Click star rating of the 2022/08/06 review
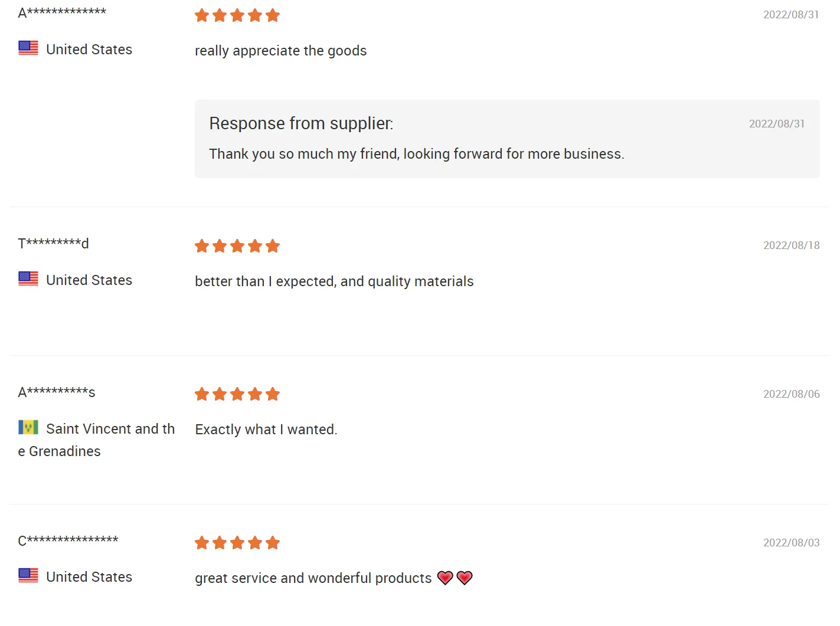 point(237,394)
